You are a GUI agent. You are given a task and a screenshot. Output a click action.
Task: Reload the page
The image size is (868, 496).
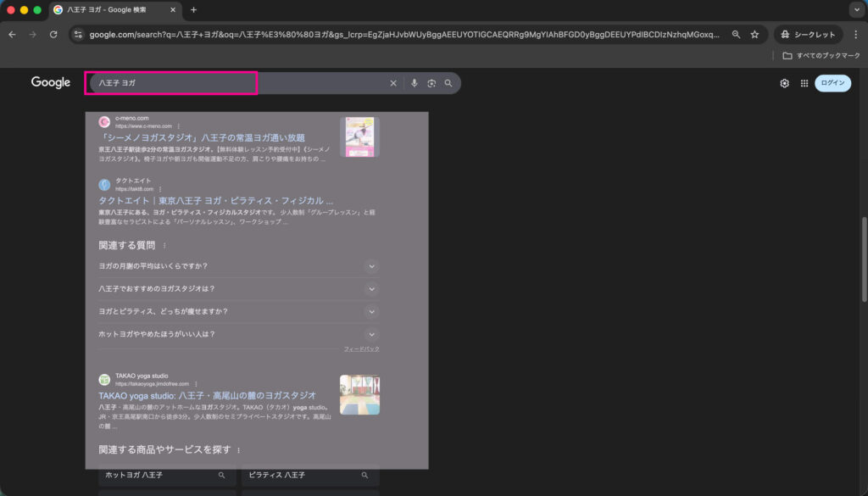53,35
